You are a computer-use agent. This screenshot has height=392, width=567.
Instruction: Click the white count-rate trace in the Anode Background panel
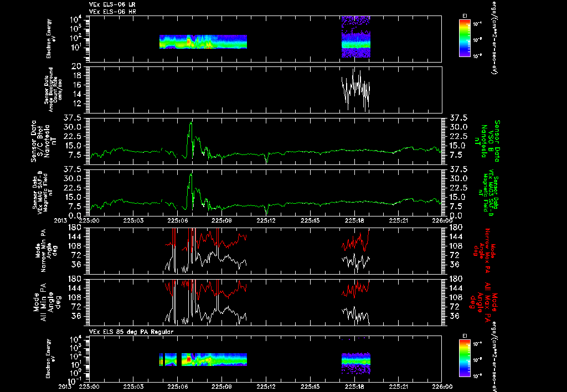(x=356, y=90)
